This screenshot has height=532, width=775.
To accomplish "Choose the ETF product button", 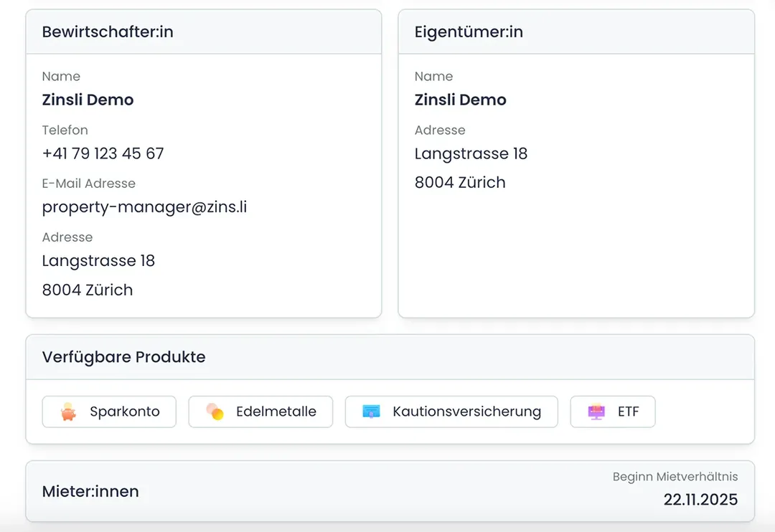I will pos(613,412).
